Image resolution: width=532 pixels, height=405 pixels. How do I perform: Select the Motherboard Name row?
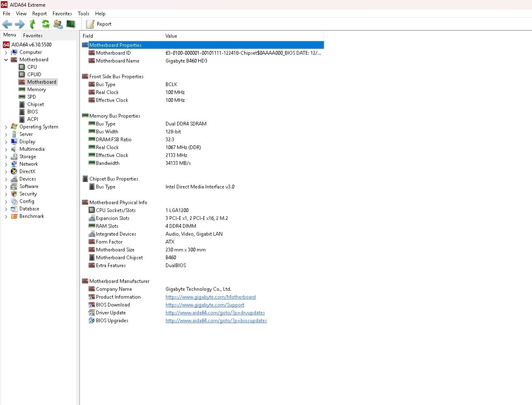(202, 61)
